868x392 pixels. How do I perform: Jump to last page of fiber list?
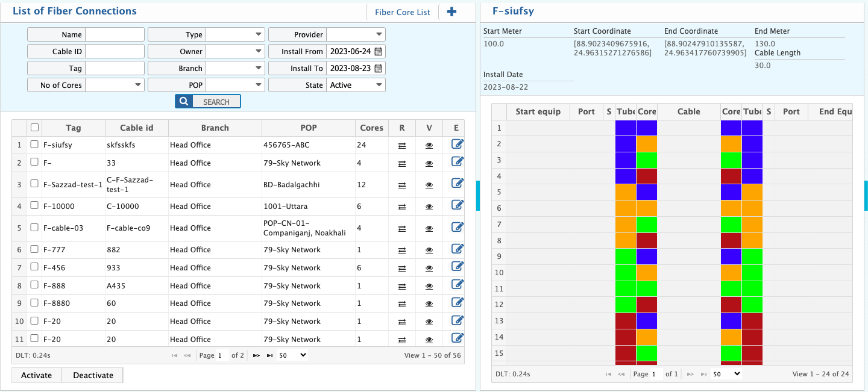[269, 356]
